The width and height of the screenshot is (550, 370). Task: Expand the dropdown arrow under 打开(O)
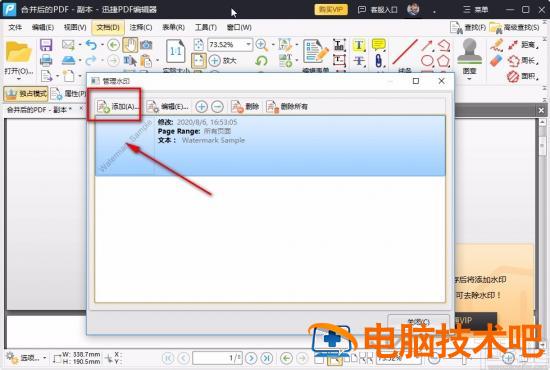point(19,79)
